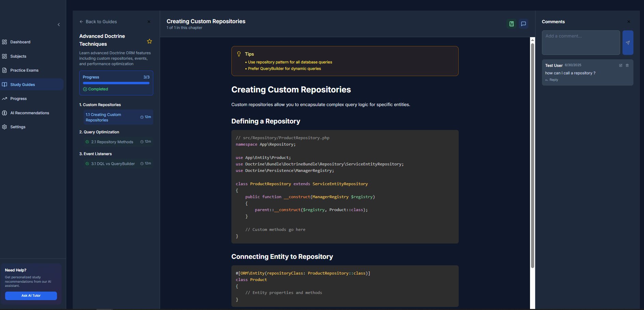
Task: Click the scrollbar up arrow
Action: 532,40
